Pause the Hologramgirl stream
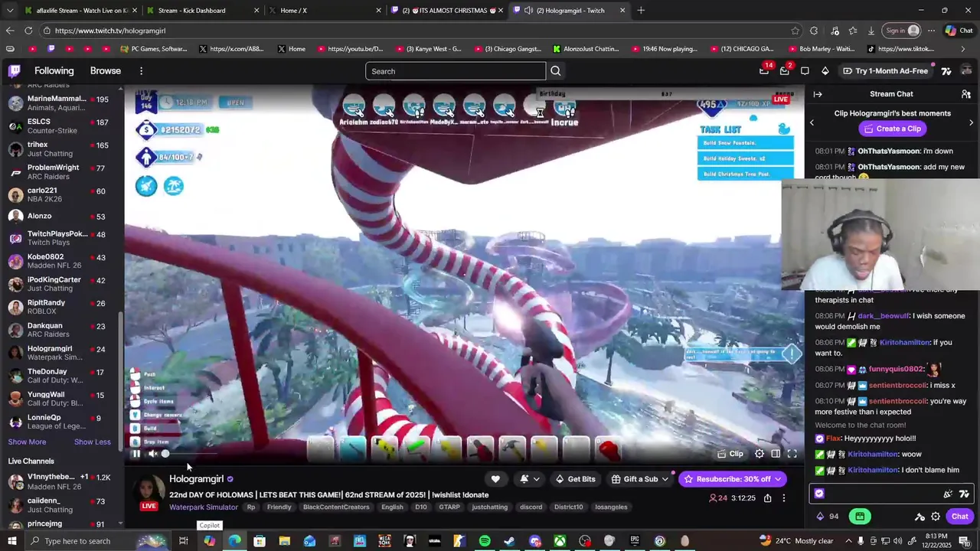Viewport: 980px width, 551px height. click(136, 454)
